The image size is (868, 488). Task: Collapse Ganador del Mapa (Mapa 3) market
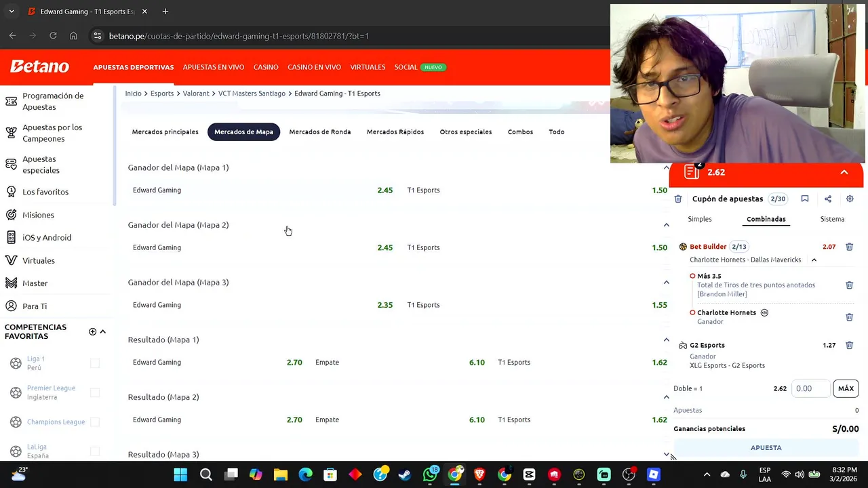coord(666,282)
